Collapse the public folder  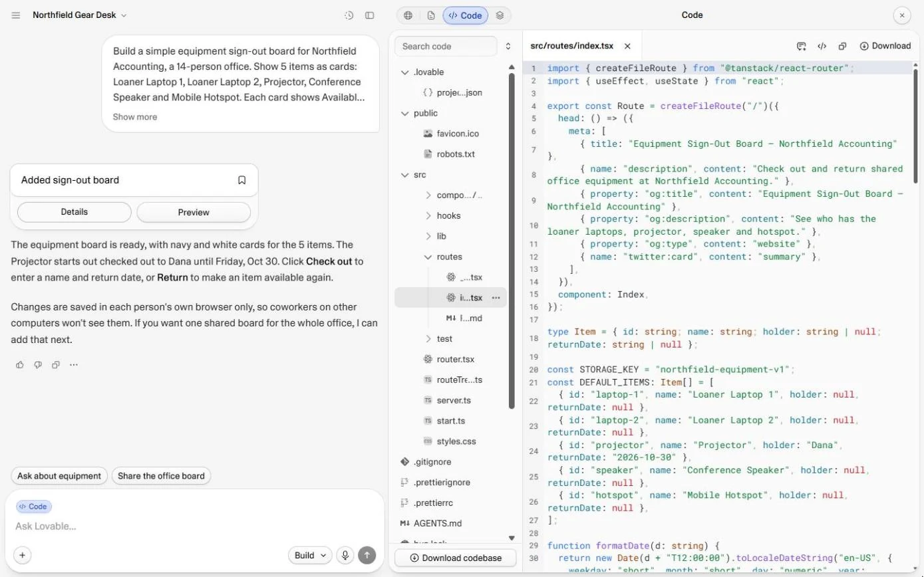coord(404,114)
